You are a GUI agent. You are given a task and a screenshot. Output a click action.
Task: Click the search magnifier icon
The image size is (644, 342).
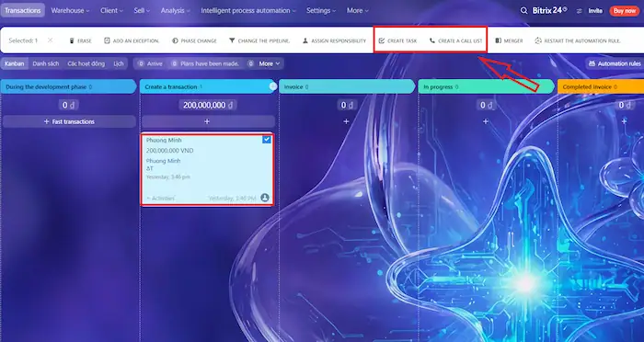click(x=523, y=11)
